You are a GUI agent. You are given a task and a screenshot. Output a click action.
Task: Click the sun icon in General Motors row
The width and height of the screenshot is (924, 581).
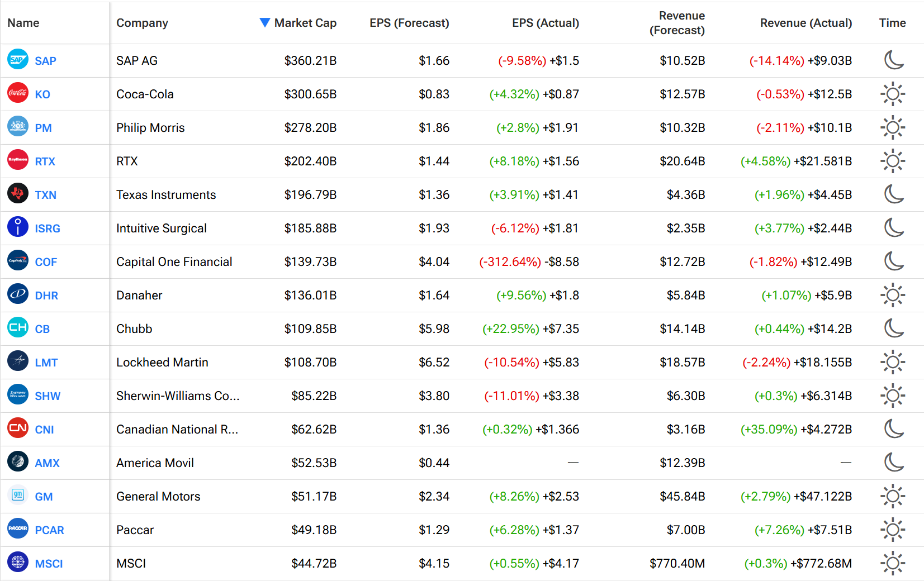(893, 496)
